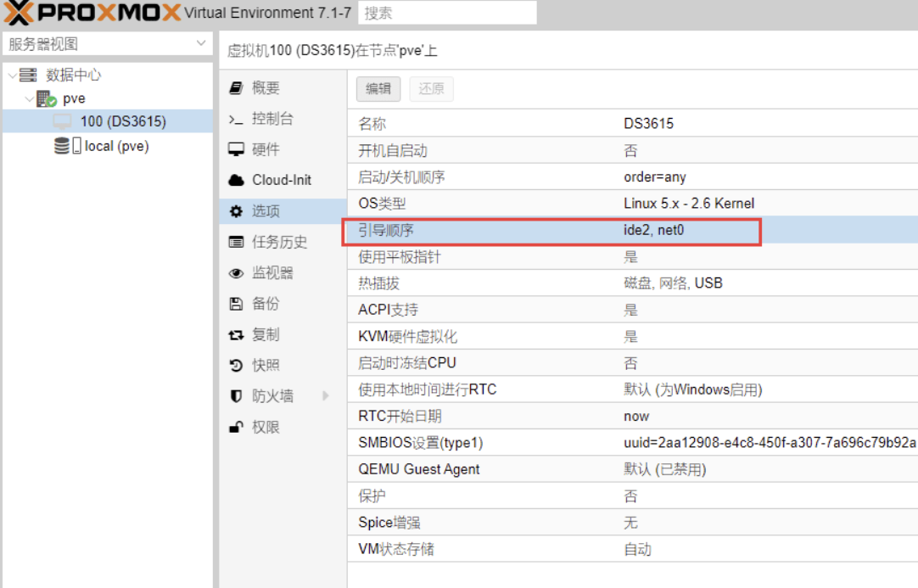Select the 硬件 hardware monitor icon
The height and width of the screenshot is (588, 918).
[236, 150]
